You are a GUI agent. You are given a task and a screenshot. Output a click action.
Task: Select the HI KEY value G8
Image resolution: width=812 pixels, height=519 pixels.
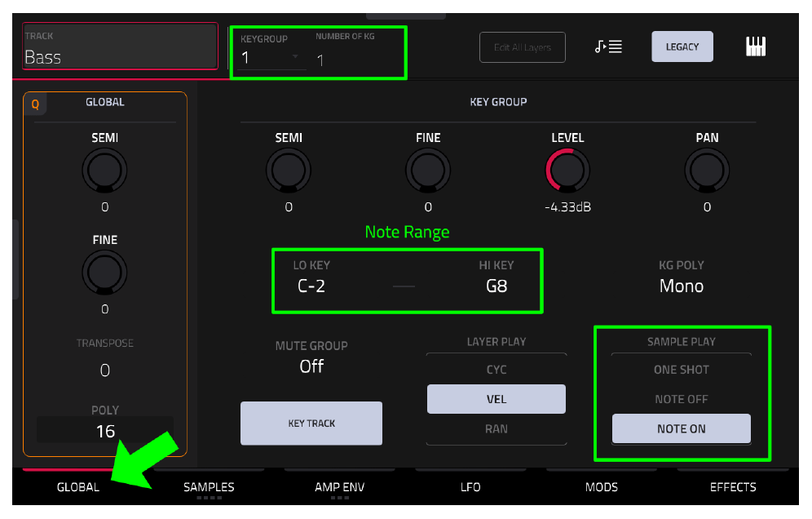point(496,286)
